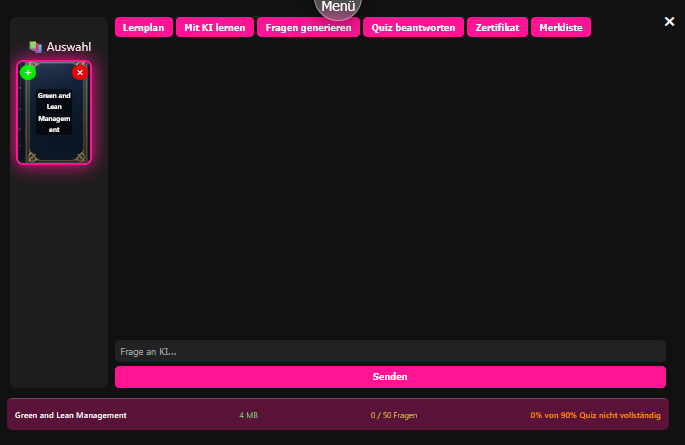Click the Auswahl books icon in sidebar
685x445 pixels.
[x=35, y=46]
